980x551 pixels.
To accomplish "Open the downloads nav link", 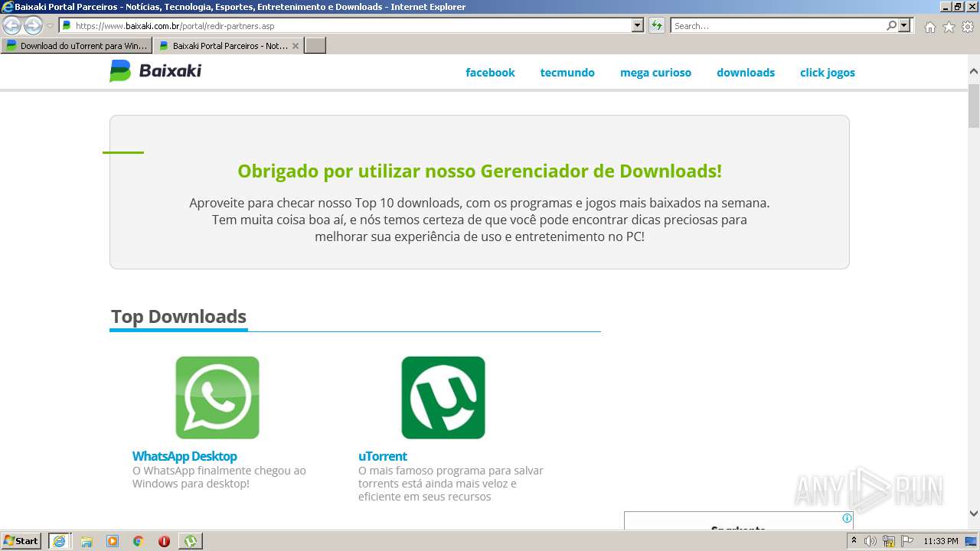I will tap(746, 73).
